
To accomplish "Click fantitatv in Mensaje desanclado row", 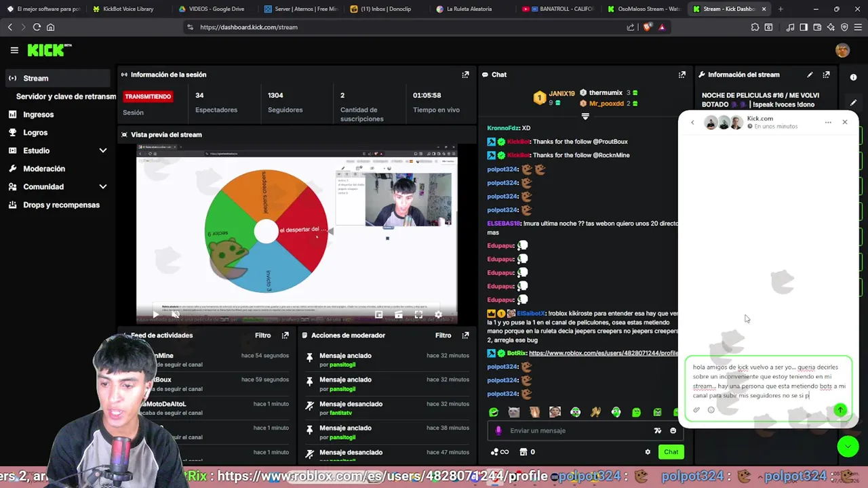I will tap(340, 413).
